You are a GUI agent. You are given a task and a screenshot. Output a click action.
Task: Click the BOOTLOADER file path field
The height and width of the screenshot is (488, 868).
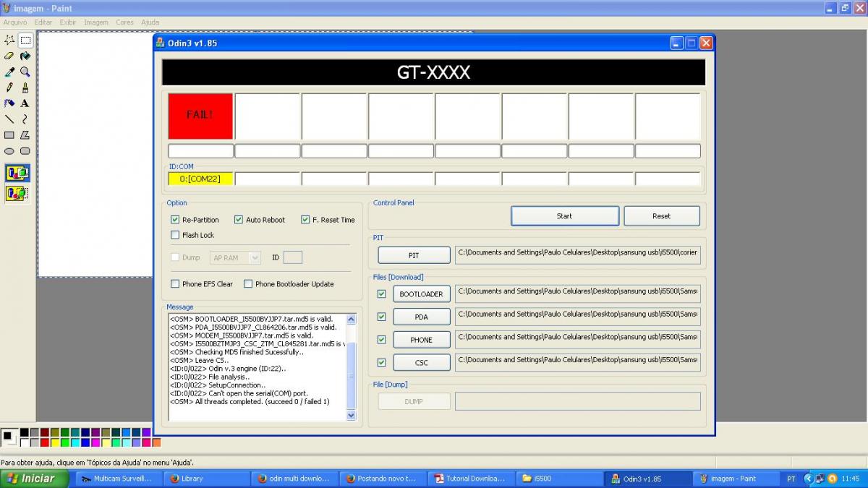point(578,294)
